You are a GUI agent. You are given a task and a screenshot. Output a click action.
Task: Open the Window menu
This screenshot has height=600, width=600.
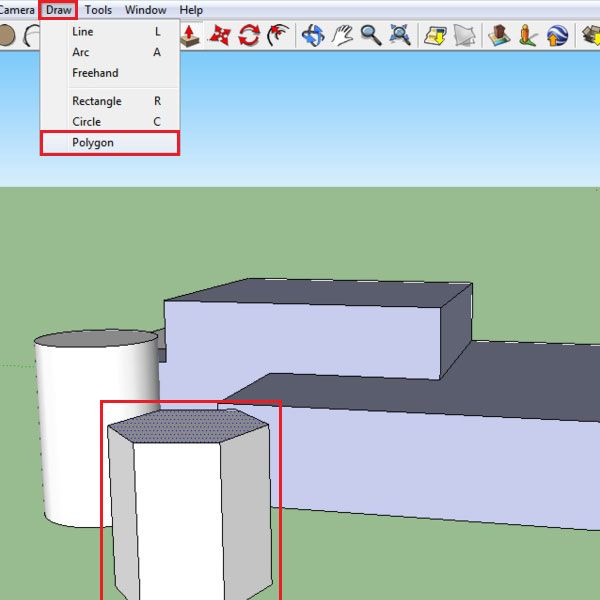pos(145,10)
